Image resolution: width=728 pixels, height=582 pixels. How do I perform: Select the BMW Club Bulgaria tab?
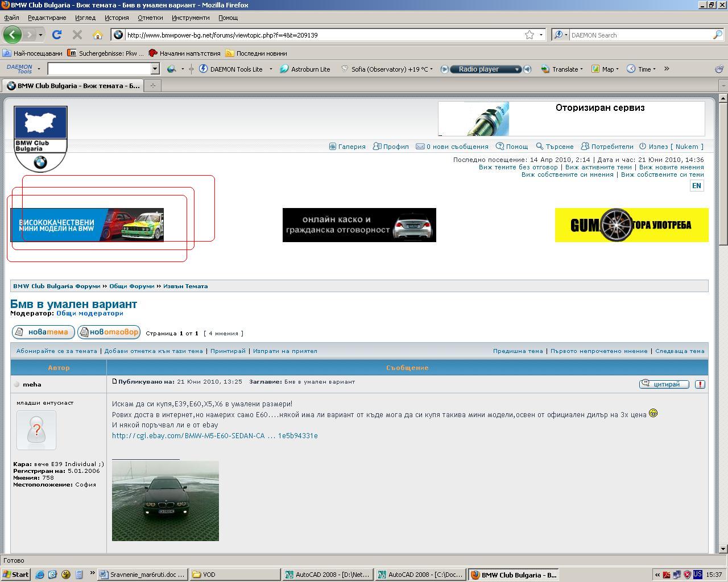[73, 86]
